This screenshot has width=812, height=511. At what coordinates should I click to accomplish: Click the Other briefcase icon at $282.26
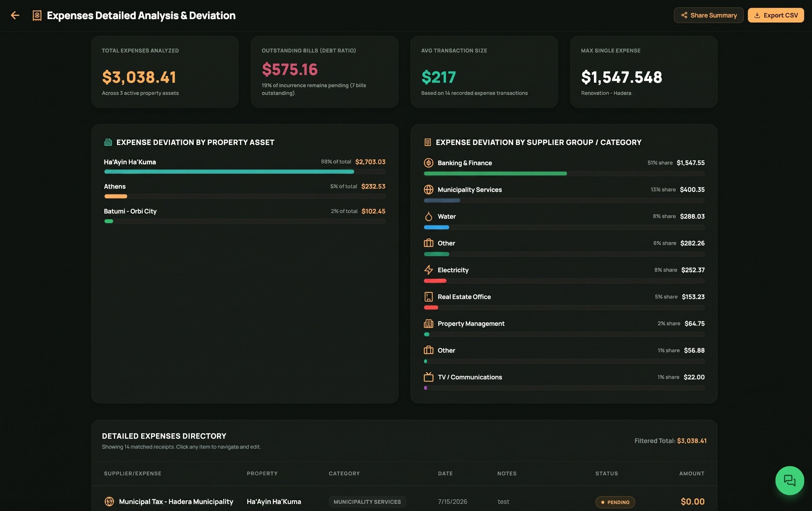click(x=428, y=243)
